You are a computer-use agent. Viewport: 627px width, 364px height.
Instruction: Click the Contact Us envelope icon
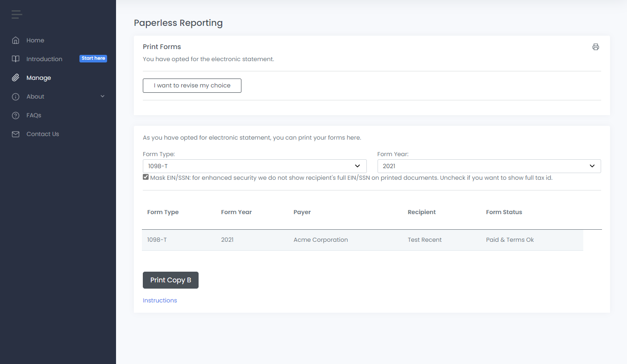coord(16,134)
